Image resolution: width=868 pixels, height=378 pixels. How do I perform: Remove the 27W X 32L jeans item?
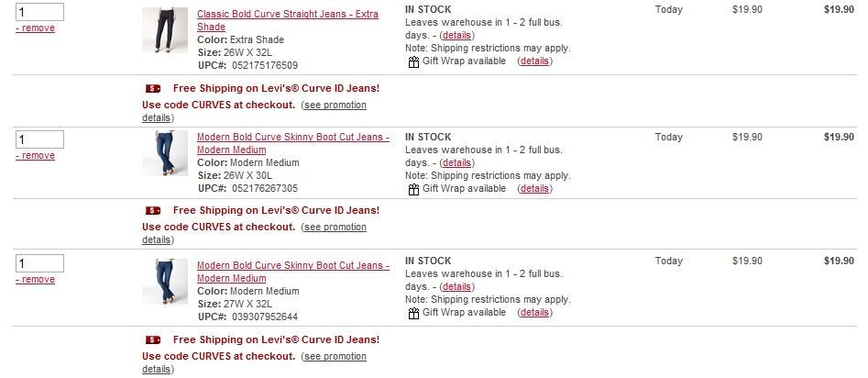click(x=36, y=279)
